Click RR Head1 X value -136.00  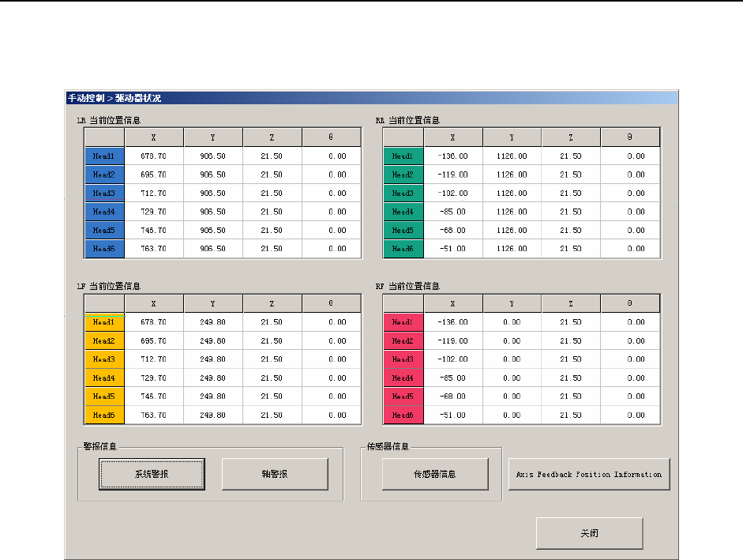(x=453, y=156)
